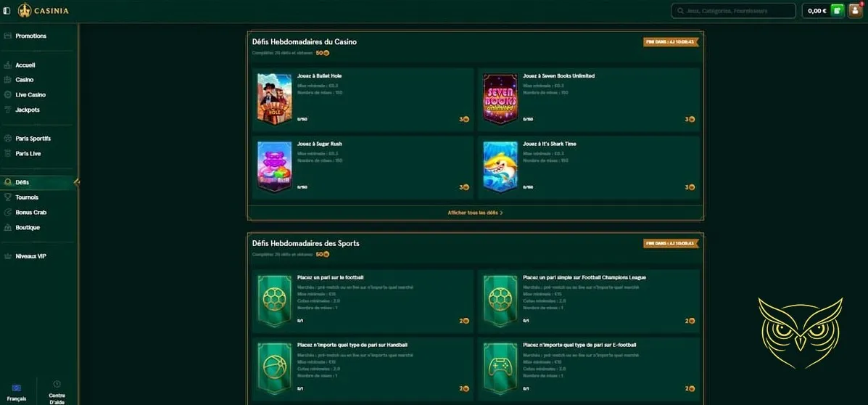Open the Boutique shop icon
This screenshot has width=868, height=405.
pyautogui.click(x=8, y=227)
